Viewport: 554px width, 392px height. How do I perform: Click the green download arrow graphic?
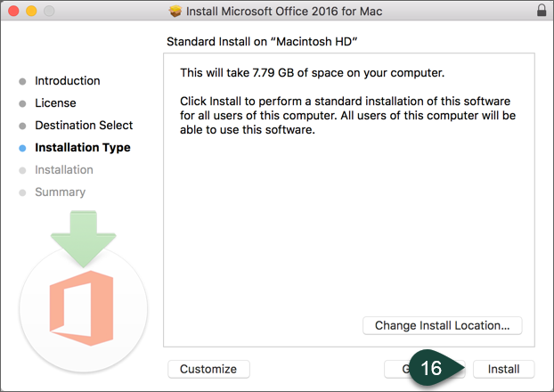point(82,238)
